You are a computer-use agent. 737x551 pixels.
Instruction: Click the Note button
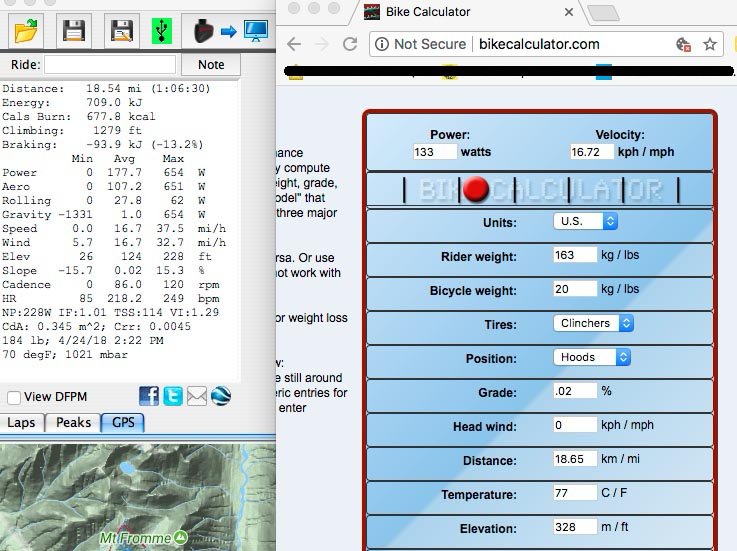(211, 64)
